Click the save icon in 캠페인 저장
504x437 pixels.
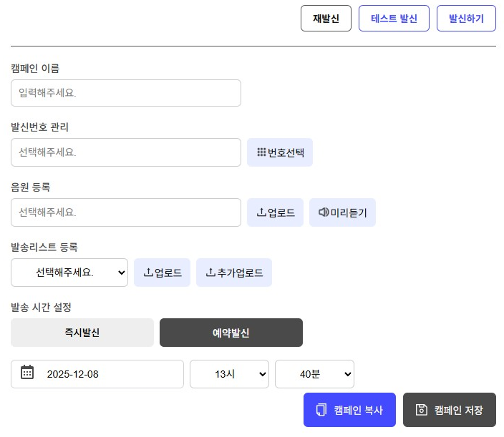tap(422, 410)
